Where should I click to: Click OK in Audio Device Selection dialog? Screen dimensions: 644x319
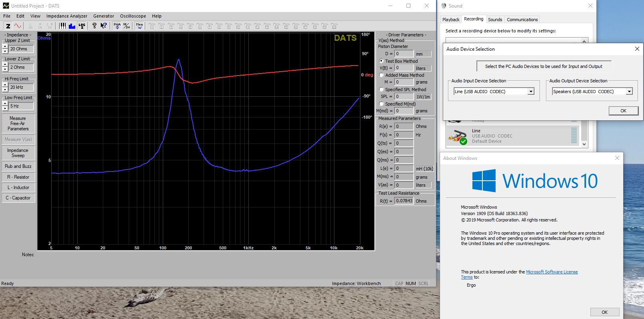coord(623,111)
